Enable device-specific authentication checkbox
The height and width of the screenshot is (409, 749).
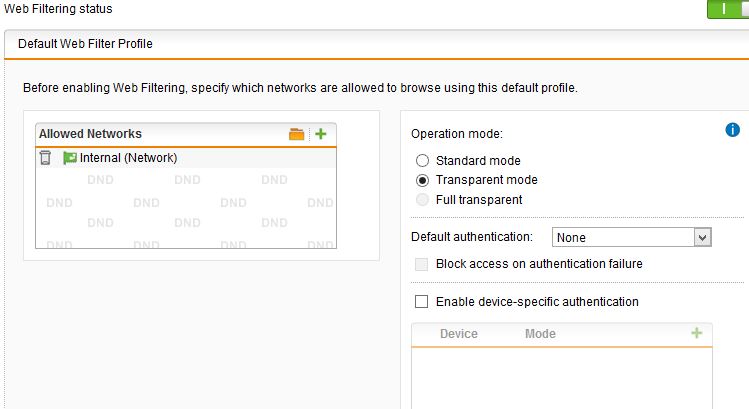pos(421,301)
